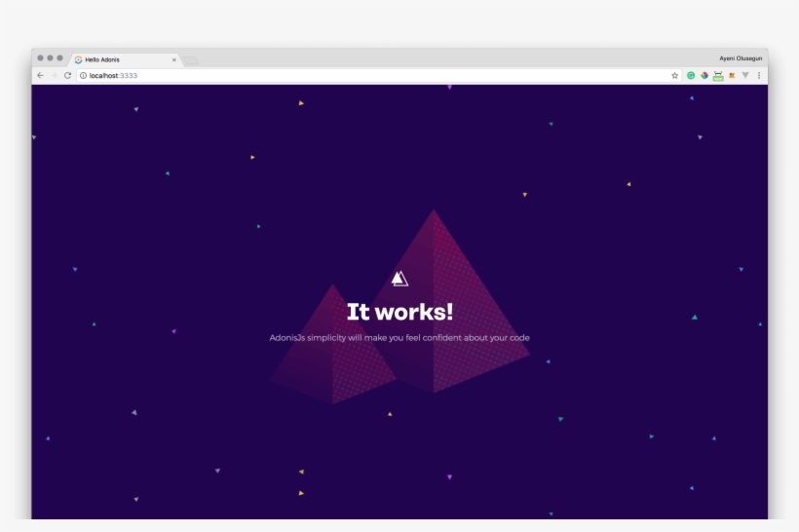Maximize the browser window
This screenshot has height=532, width=799.
59,58
